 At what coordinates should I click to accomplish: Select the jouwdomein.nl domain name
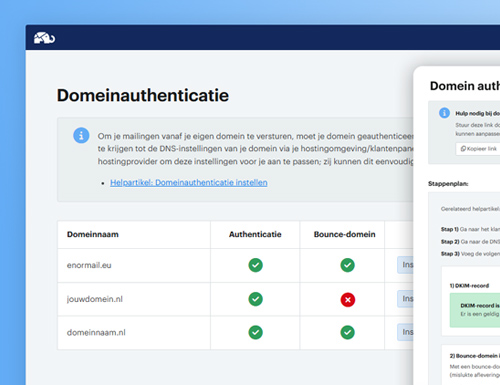pos(95,299)
